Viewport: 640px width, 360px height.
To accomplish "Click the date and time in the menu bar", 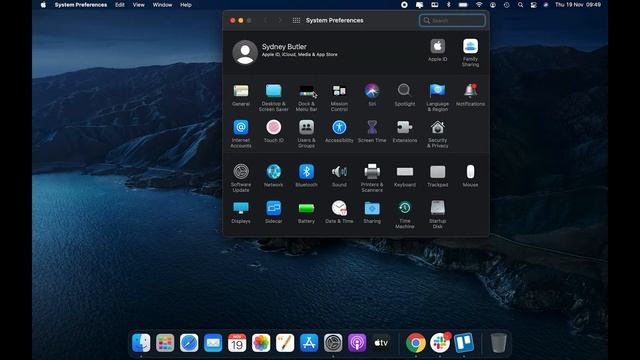I will pyautogui.click(x=578, y=5).
